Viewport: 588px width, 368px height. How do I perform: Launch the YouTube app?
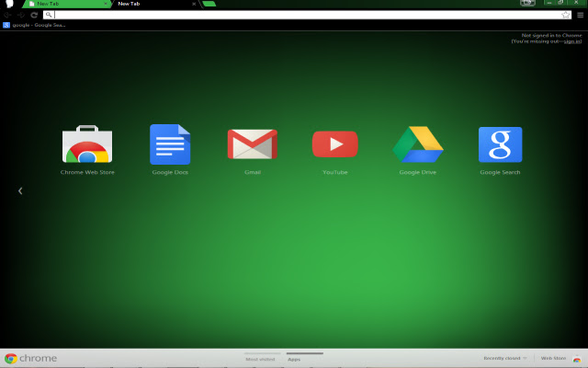click(334, 144)
